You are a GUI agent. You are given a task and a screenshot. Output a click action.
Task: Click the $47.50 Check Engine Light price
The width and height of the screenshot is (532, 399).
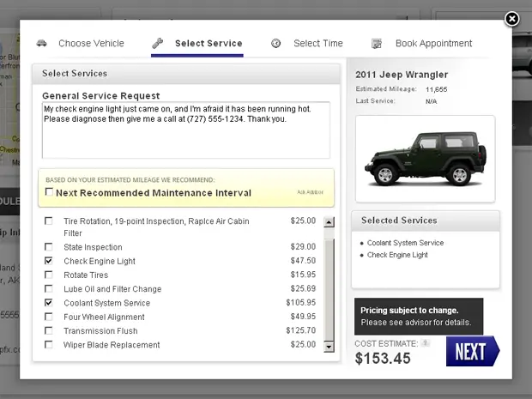pyautogui.click(x=303, y=261)
